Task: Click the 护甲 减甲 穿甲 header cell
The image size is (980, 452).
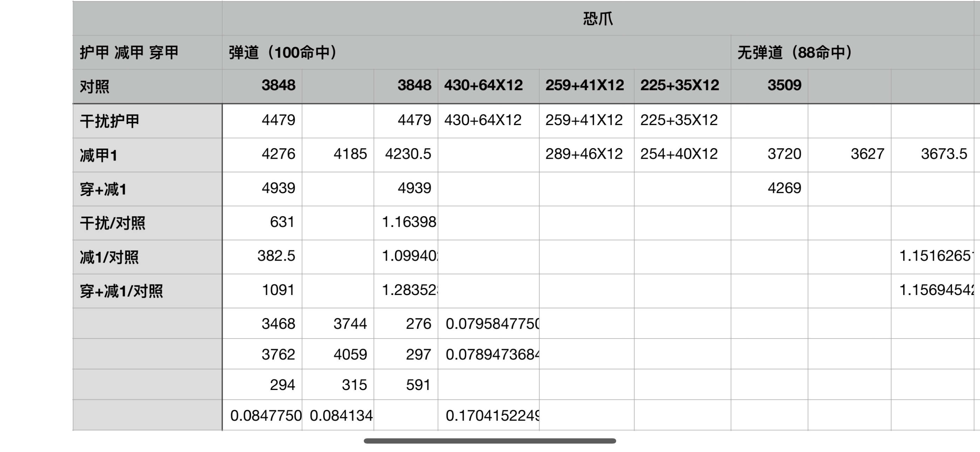Action: [129, 53]
